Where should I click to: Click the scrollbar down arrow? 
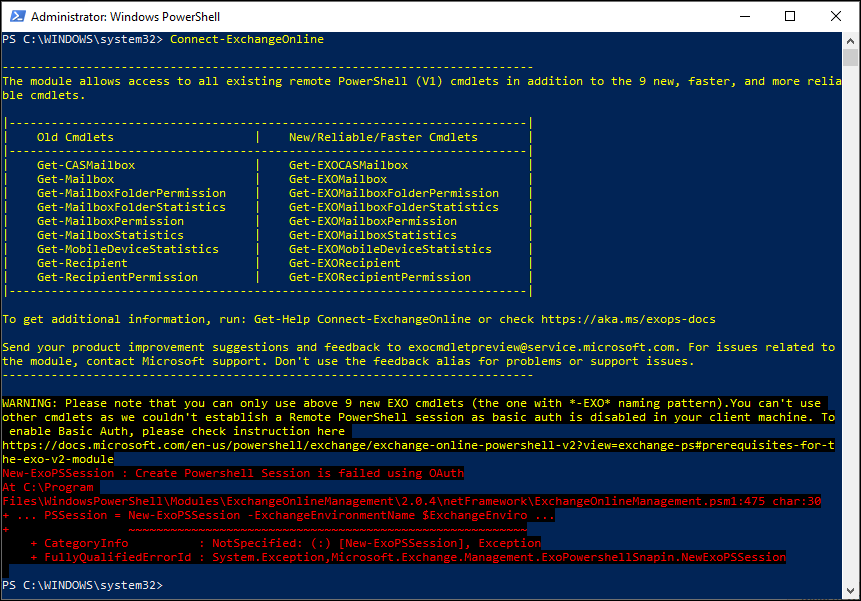tap(850, 591)
